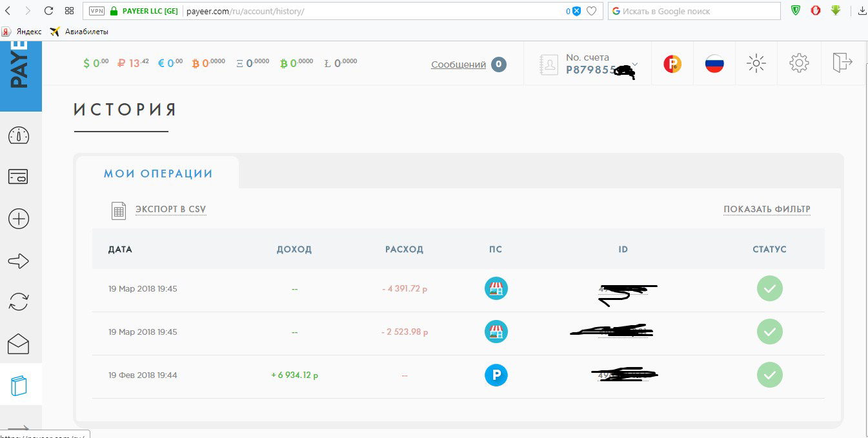Toggle the VPN badge in address bar
The height and width of the screenshot is (438, 868).
coord(97,11)
